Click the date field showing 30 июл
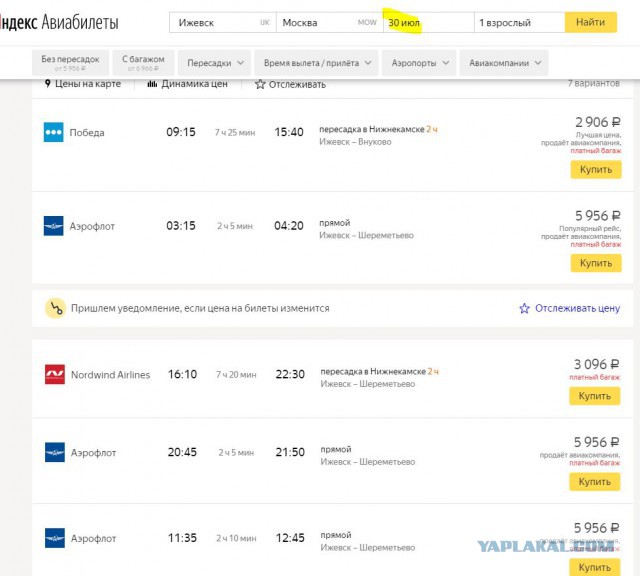640x576 pixels. [x=429, y=22]
